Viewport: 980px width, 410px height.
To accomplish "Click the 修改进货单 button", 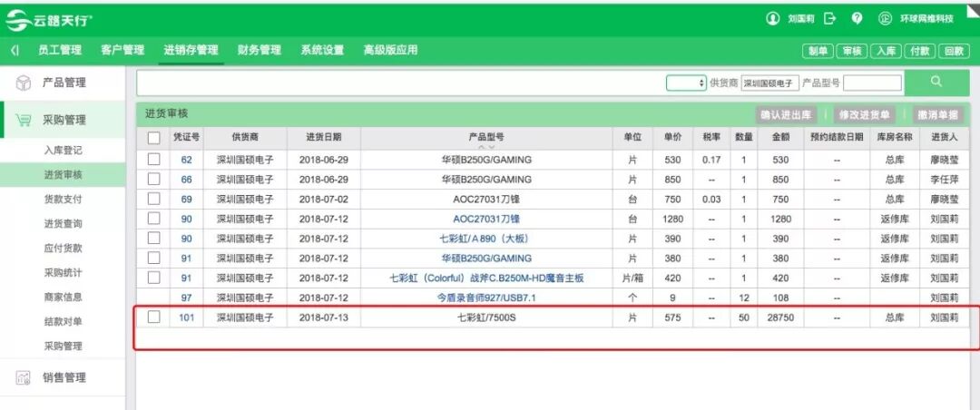I will [x=865, y=114].
